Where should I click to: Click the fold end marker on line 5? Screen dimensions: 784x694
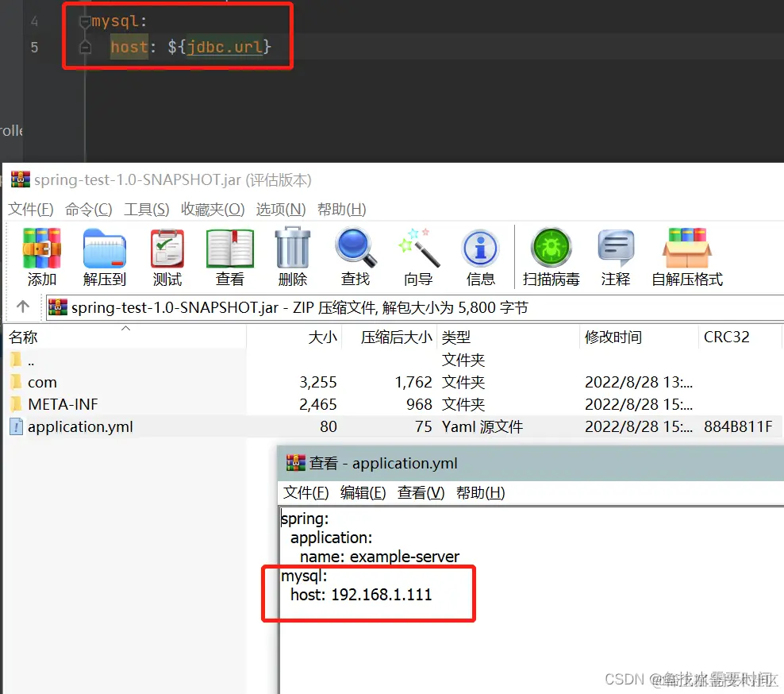(x=85, y=47)
